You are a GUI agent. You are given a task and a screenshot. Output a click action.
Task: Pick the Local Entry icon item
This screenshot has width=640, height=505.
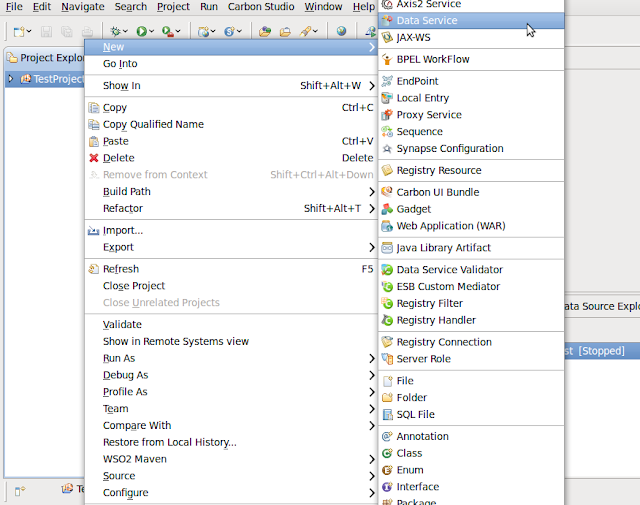[x=471, y=98]
